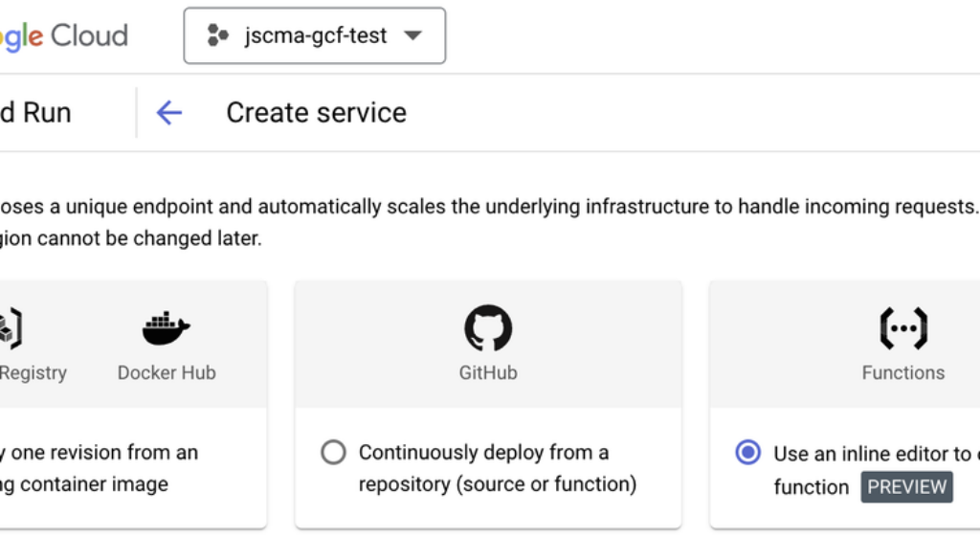Viewport: 980px width, 560px height.
Task: Select the continuously deploy from repository radio button
Action: (x=333, y=453)
